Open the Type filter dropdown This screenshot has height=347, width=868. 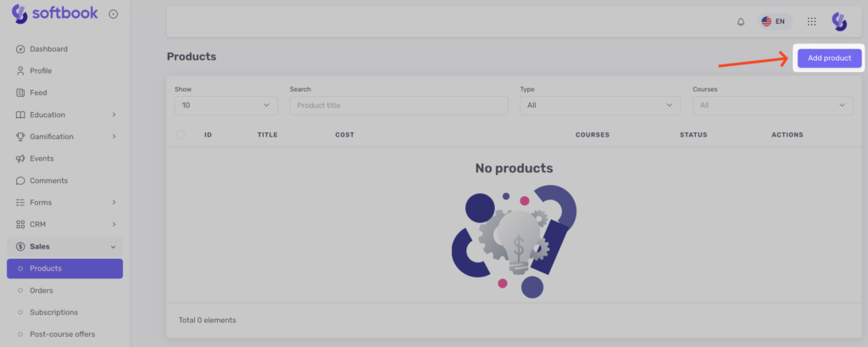pyautogui.click(x=599, y=105)
